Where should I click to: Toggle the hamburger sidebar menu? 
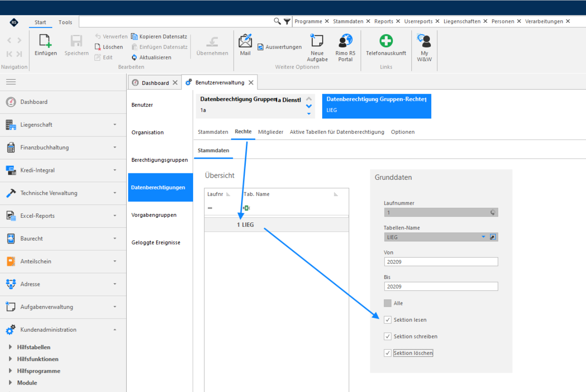(11, 82)
